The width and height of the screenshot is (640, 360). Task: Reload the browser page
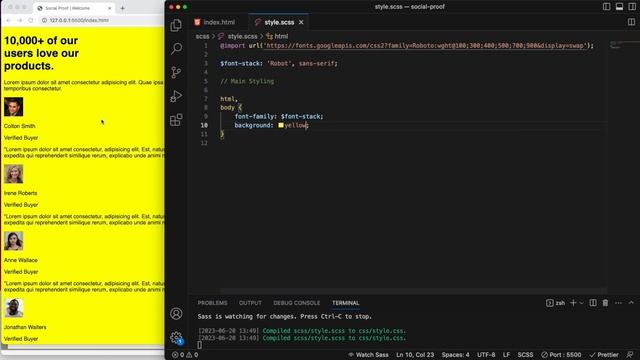31,20
